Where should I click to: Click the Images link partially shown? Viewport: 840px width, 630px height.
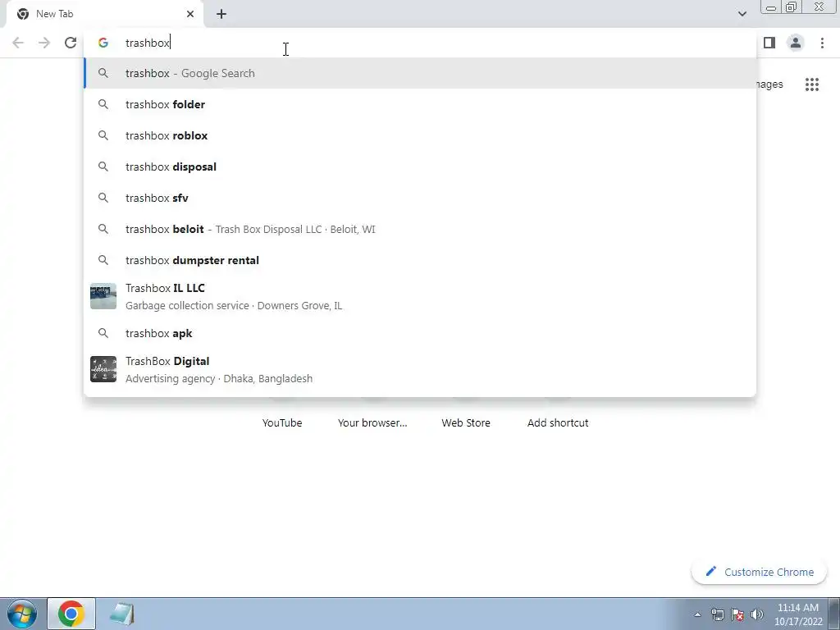point(769,84)
